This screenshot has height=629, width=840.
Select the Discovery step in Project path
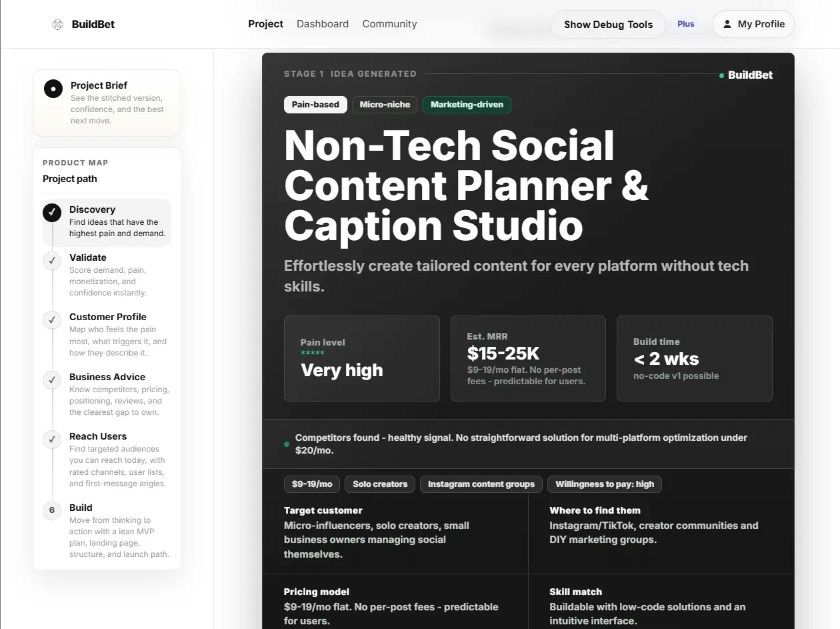[x=107, y=222]
